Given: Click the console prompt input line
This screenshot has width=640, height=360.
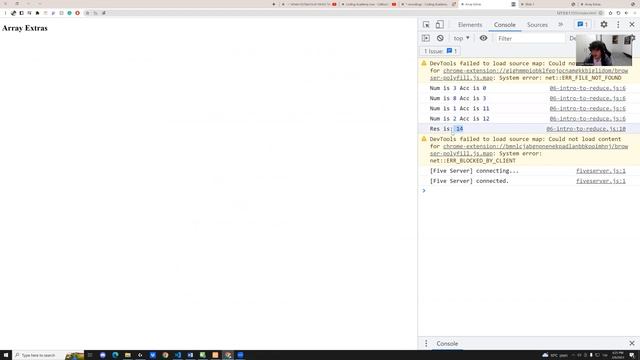Looking at the screenshot, I should pos(529,191).
